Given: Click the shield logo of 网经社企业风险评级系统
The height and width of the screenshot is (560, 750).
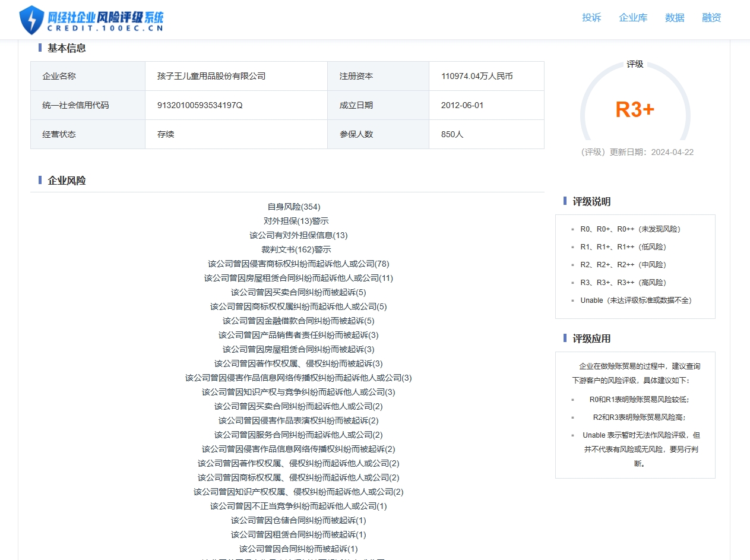Looking at the screenshot, I should click(31, 20).
